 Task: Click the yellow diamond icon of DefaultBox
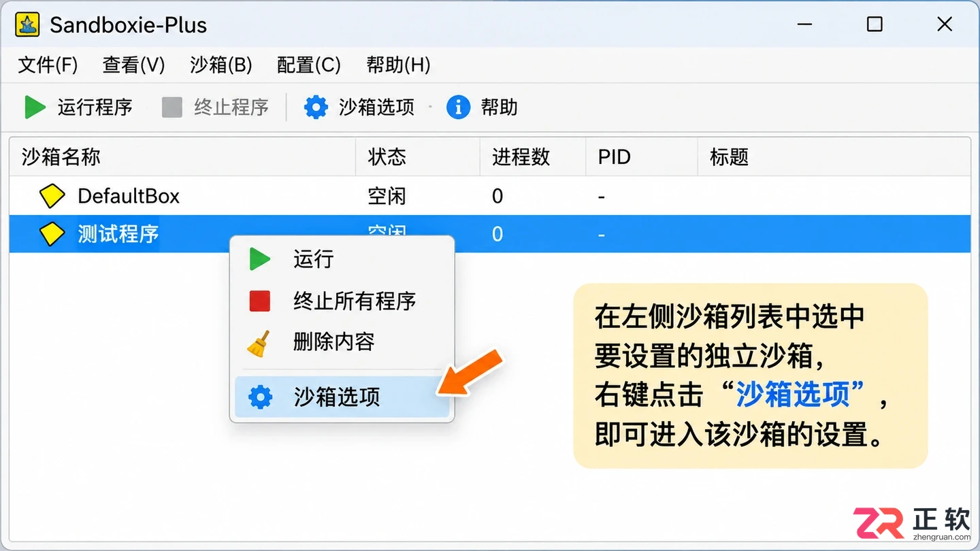pyautogui.click(x=52, y=196)
